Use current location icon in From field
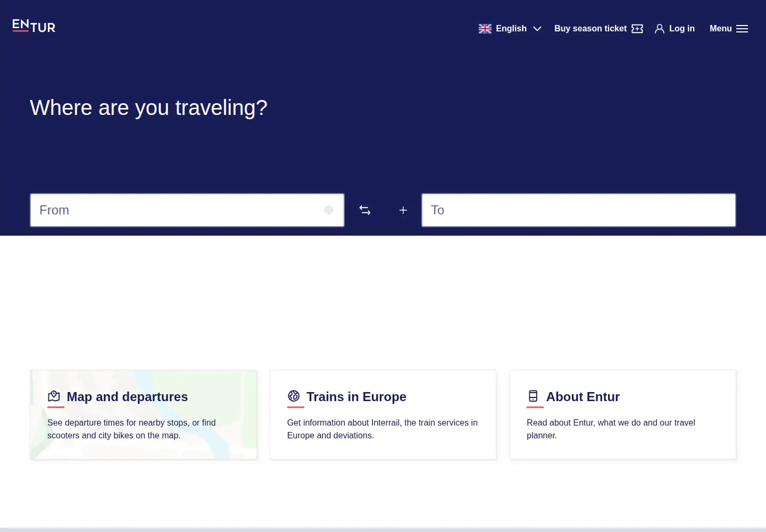Viewport: 766px width, 532px height. [329, 210]
